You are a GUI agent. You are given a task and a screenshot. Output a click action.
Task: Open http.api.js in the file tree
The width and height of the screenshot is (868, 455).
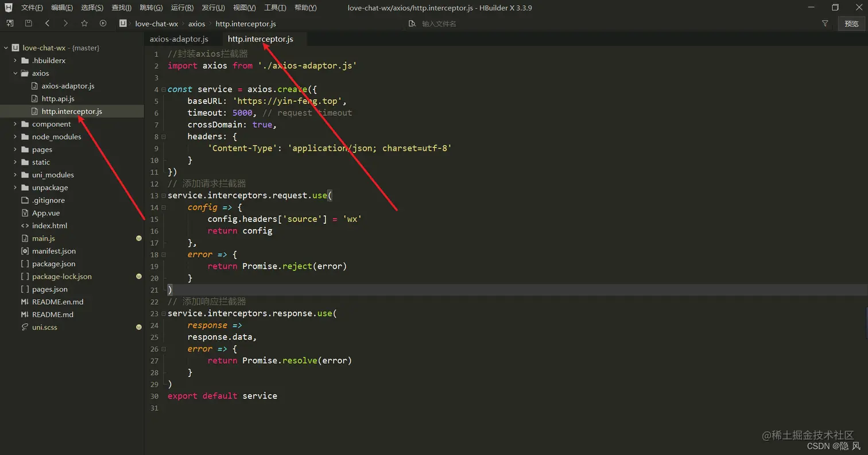click(x=58, y=99)
